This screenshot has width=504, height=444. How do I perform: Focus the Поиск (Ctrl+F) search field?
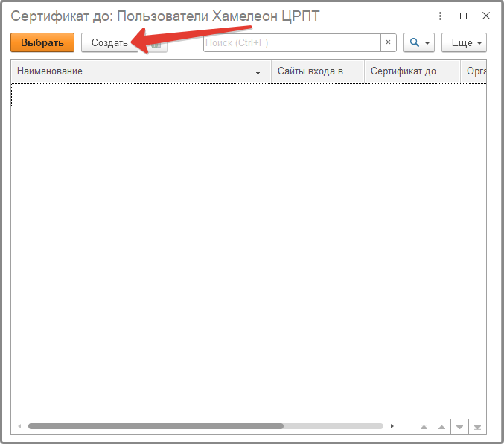292,42
